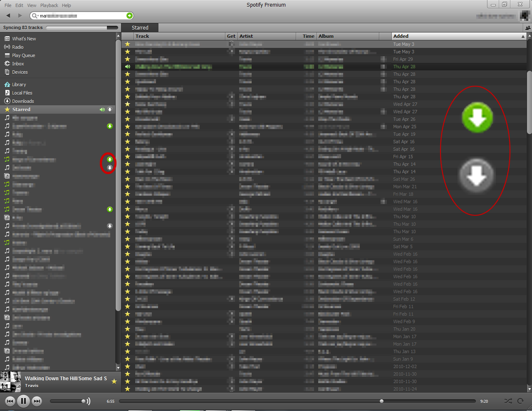Open the Help menu
532x411 pixels.
67,5
